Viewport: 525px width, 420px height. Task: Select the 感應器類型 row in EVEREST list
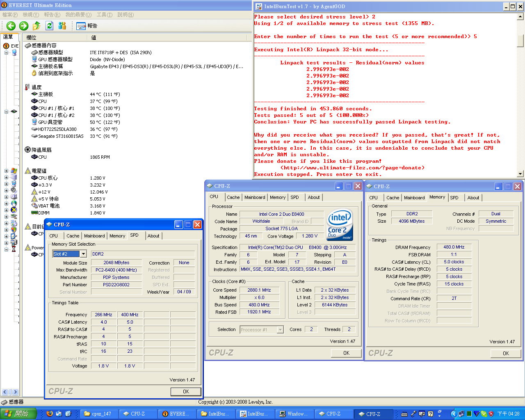137,52
